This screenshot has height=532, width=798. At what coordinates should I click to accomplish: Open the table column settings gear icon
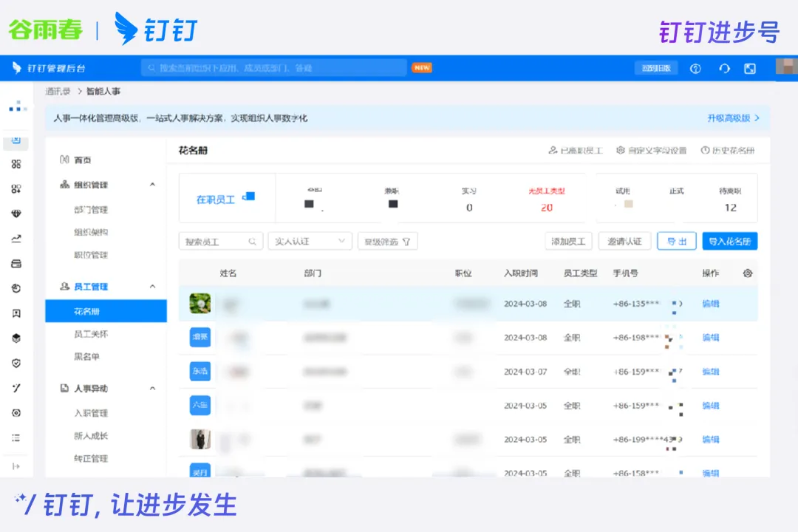[747, 273]
